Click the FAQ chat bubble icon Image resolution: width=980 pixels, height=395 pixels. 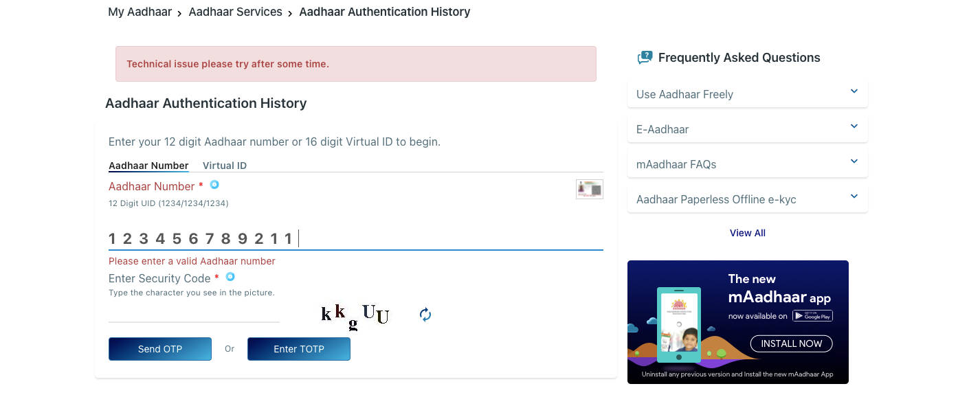coord(644,58)
